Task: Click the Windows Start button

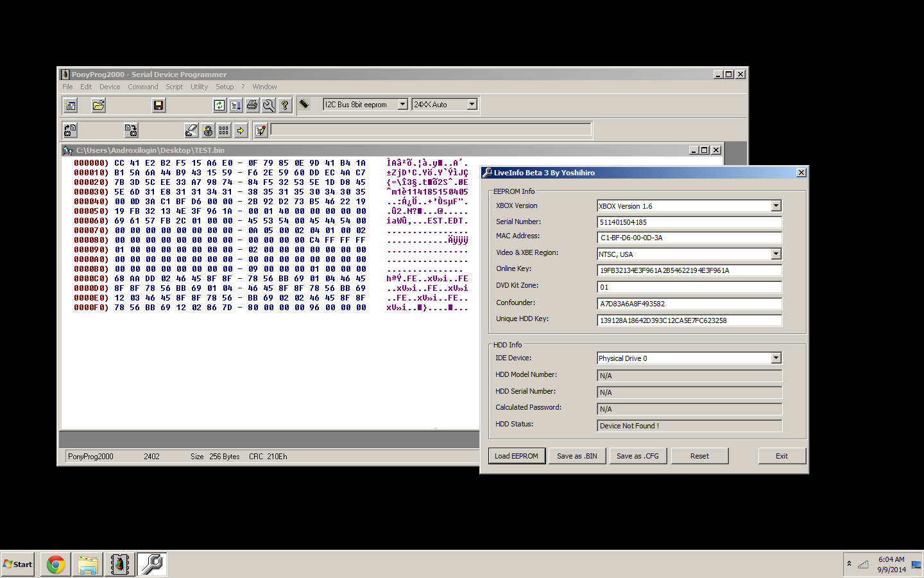Action: [x=18, y=565]
